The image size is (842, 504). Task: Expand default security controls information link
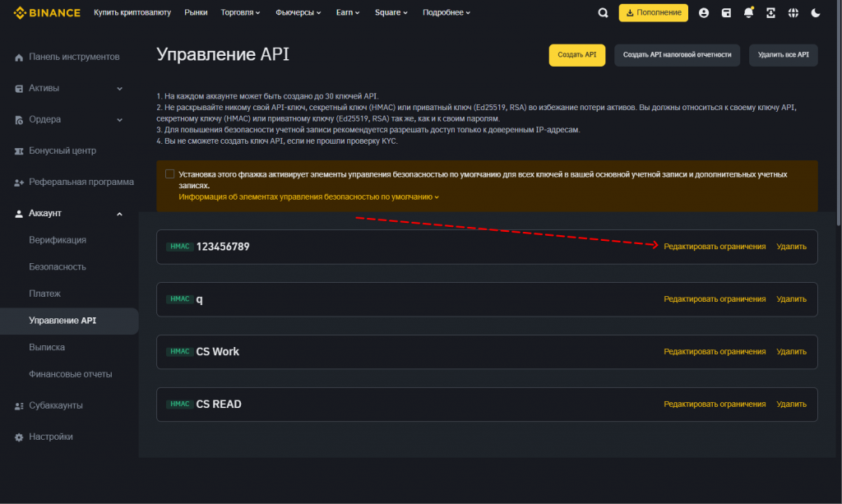pyautogui.click(x=309, y=197)
